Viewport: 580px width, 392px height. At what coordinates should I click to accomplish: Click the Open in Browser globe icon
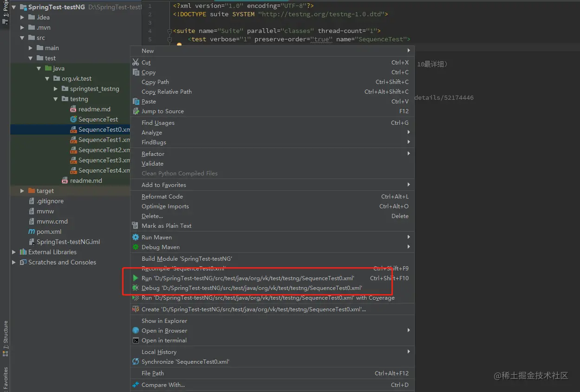(136, 330)
